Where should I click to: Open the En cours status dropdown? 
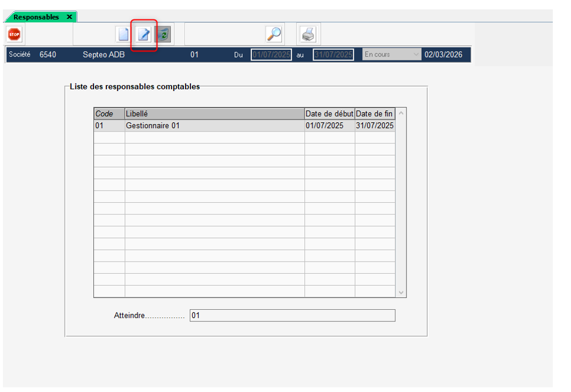click(x=392, y=55)
